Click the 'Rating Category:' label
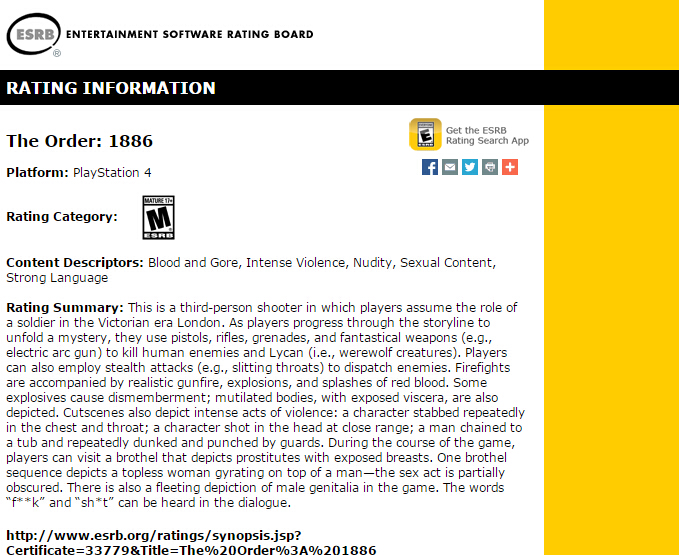Viewport: 679px width, 555px height. pos(62,216)
